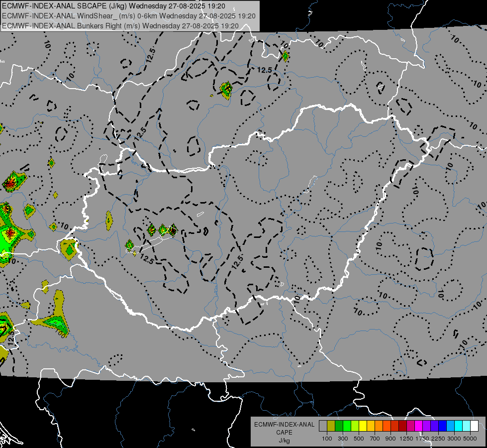Image resolution: width=487 pixels, height=448 pixels.
Task: Click the 1750 value in the legend
Action: [x=422, y=439]
